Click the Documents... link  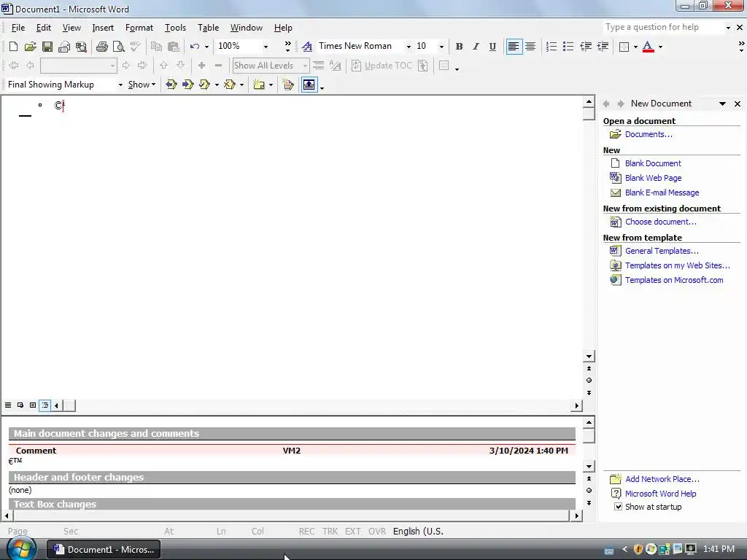click(x=649, y=134)
